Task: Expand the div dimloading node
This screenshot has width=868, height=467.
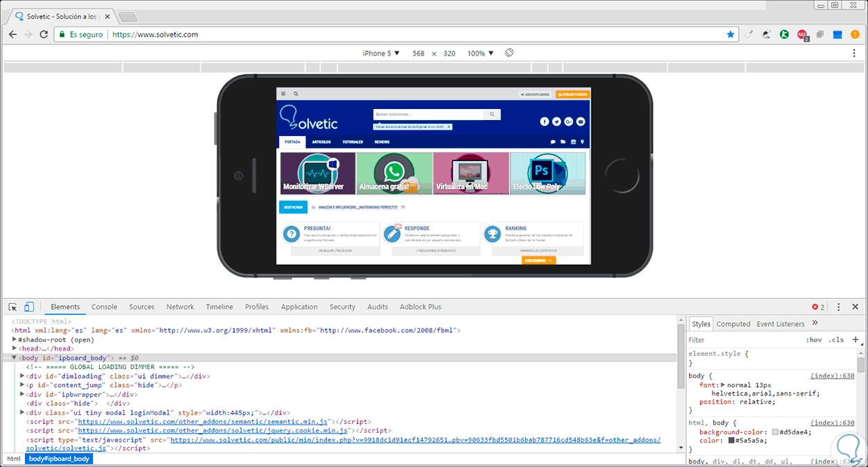Action: (23, 376)
